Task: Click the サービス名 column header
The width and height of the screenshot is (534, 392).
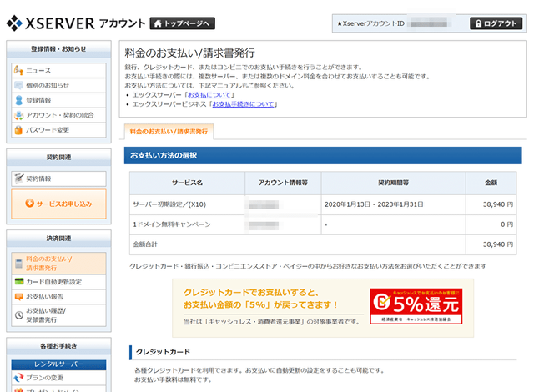Action: (x=187, y=183)
